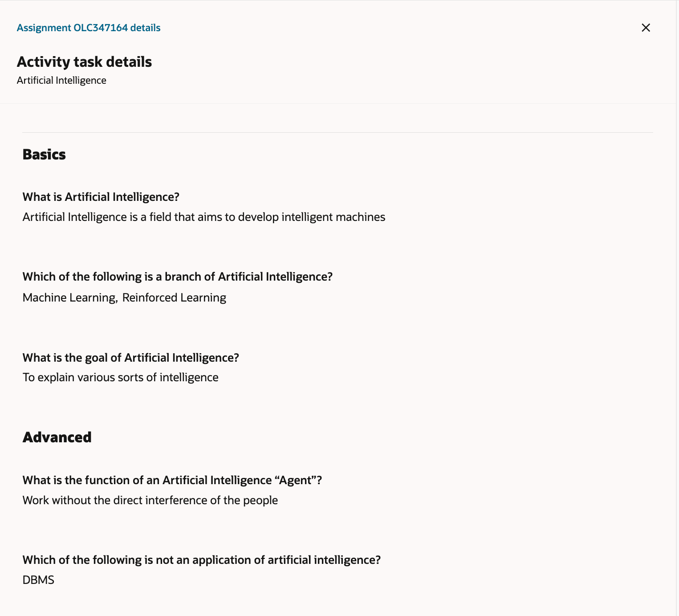Click the Artificial Intelligence subtitle

point(61,81)
